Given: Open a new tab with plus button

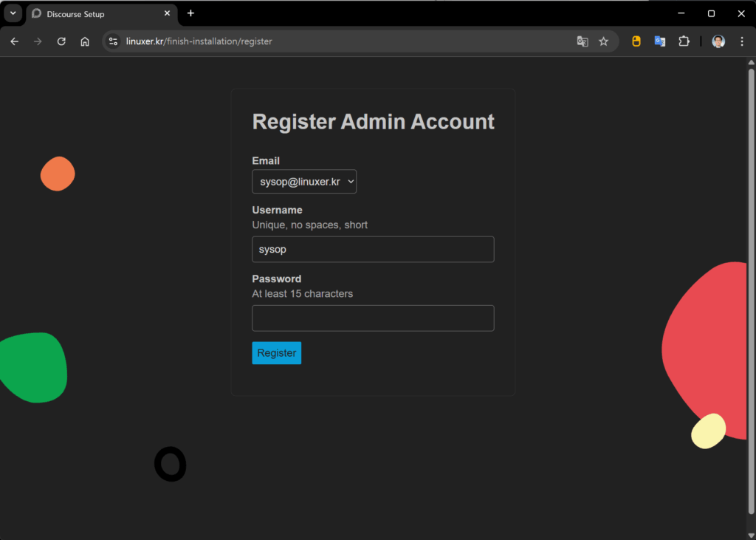Looking at the screenshot, I should point(190,13).
